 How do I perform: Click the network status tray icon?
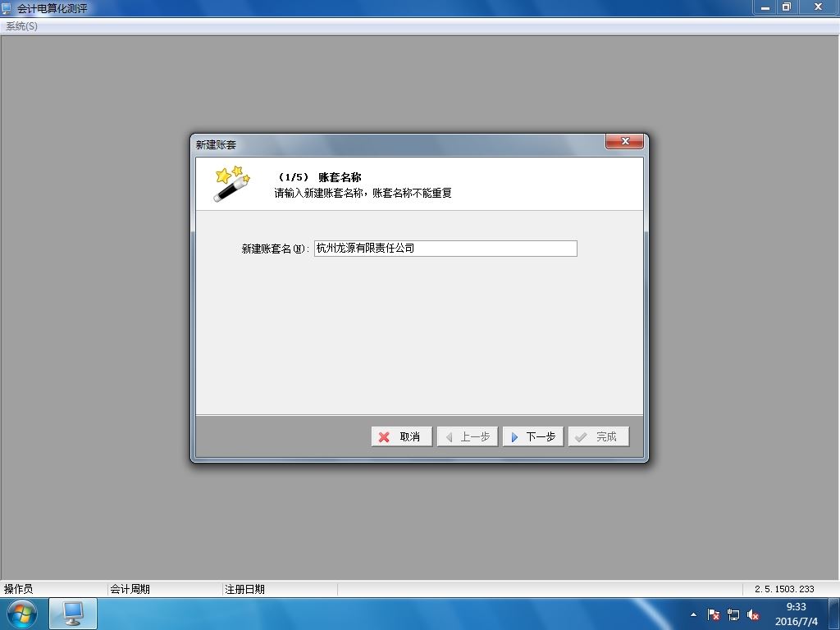point(733,614)
